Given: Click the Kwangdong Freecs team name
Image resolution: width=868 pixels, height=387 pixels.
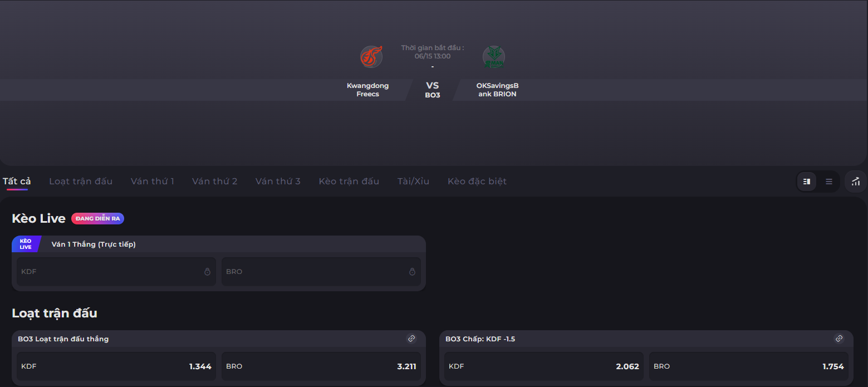Looking at the screenshot, I should (367, 90).
